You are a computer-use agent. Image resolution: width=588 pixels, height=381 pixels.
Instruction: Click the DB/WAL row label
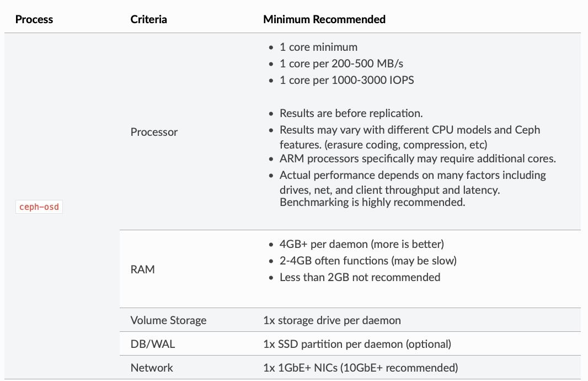click(153, 344)
